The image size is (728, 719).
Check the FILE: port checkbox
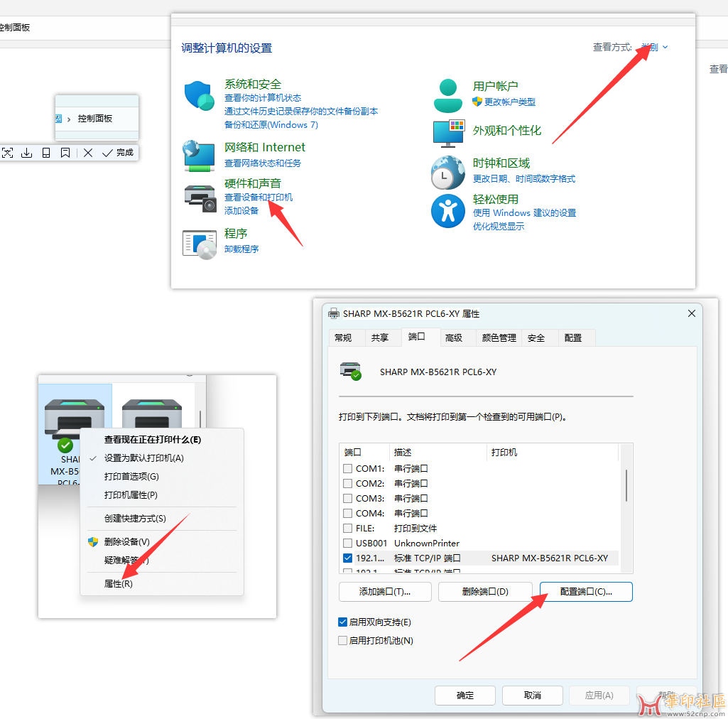pos(347,528)
